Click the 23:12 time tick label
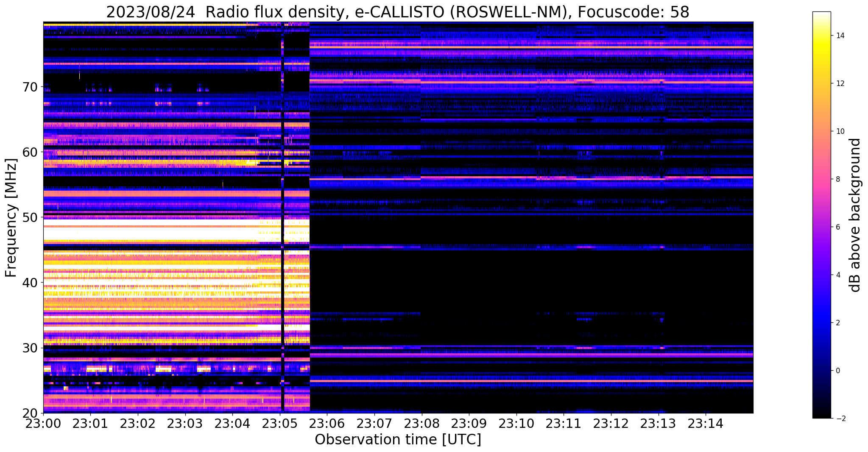 pyautogui.click(x=611, y=424)
